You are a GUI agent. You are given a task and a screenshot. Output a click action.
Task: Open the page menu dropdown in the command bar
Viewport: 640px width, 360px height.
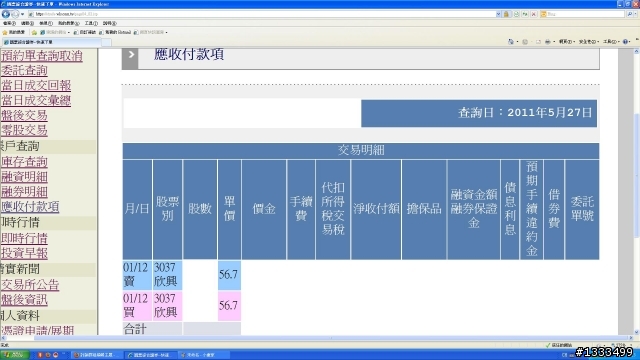[567, 42]
